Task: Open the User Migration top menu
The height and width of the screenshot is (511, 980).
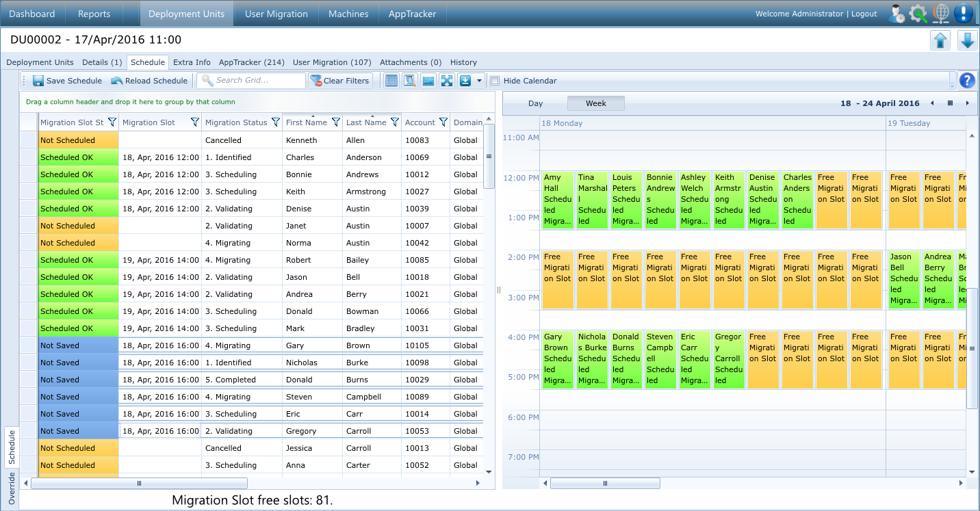Action: [x=276, y=14]
